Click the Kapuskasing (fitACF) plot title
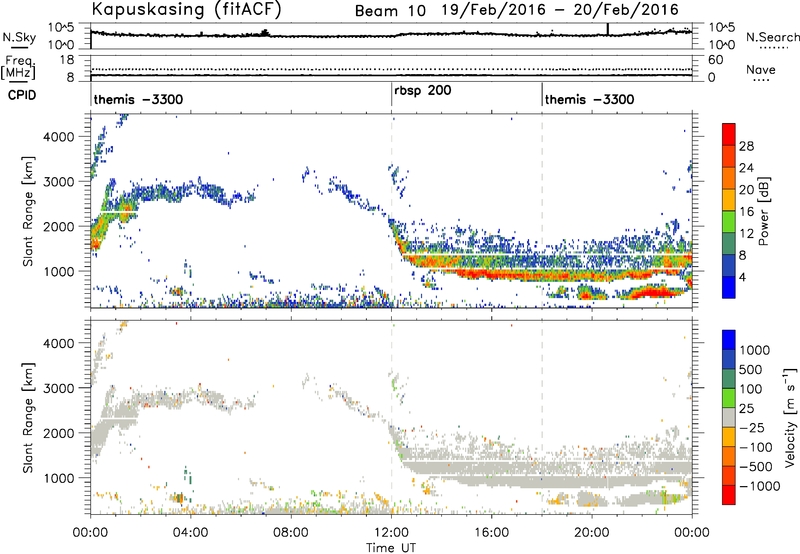 coord(186,9)
